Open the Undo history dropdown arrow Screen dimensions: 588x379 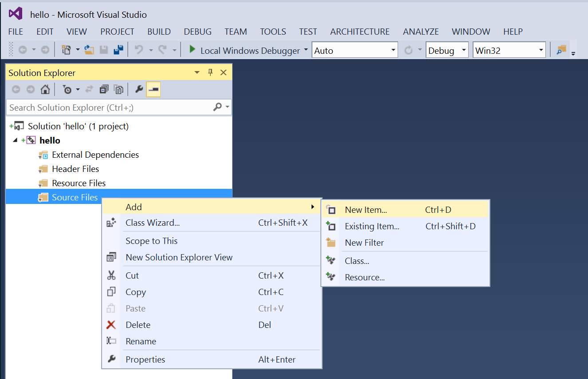point(151,50)
